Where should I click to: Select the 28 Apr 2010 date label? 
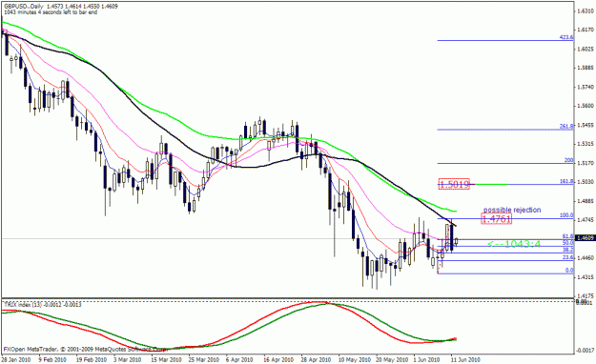point(316,359)
